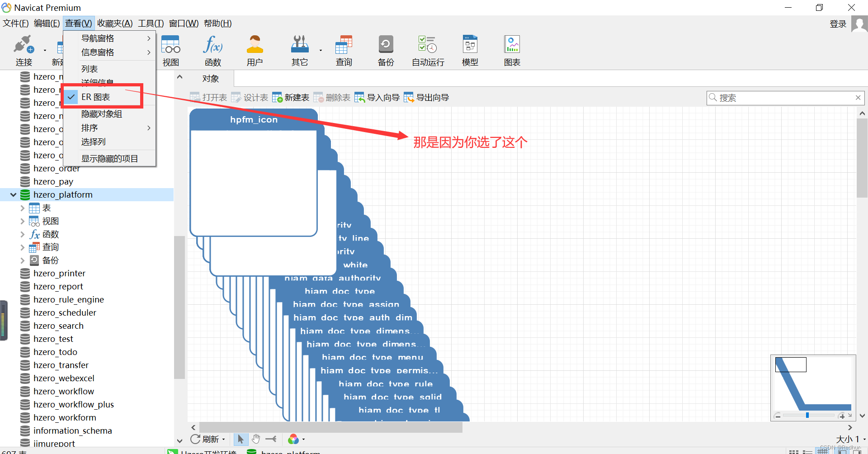This screenshot has width=868, height=454.
Task: Choose 隐藏对象组 menu item
Action: (x=110, y=114)
